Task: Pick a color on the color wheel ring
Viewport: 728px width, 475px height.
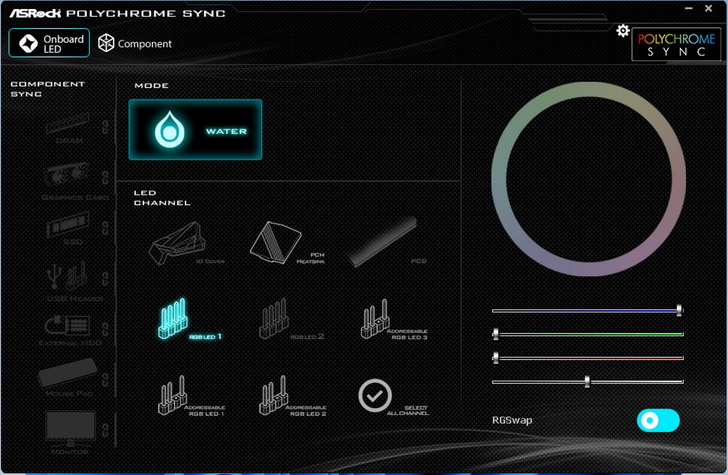Action: pos(589,90)
